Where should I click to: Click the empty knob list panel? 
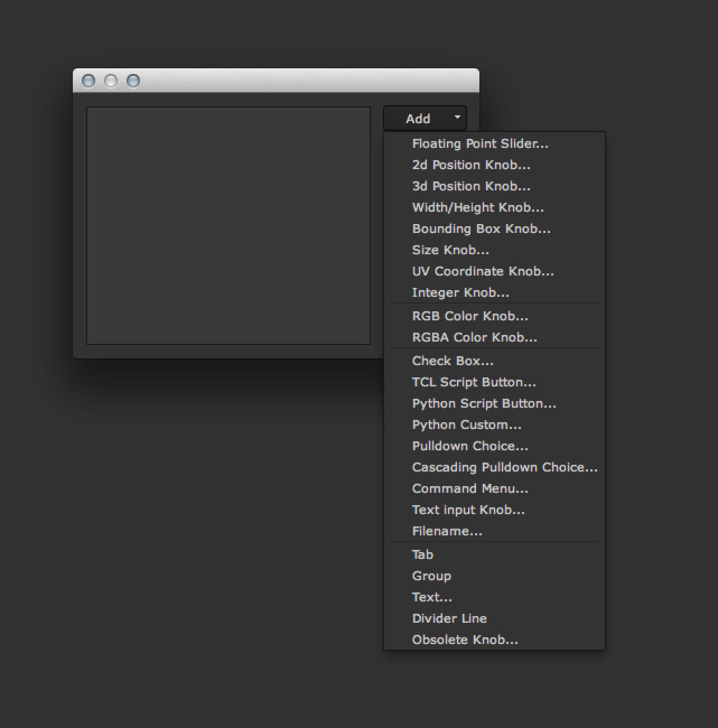point(229,226)
